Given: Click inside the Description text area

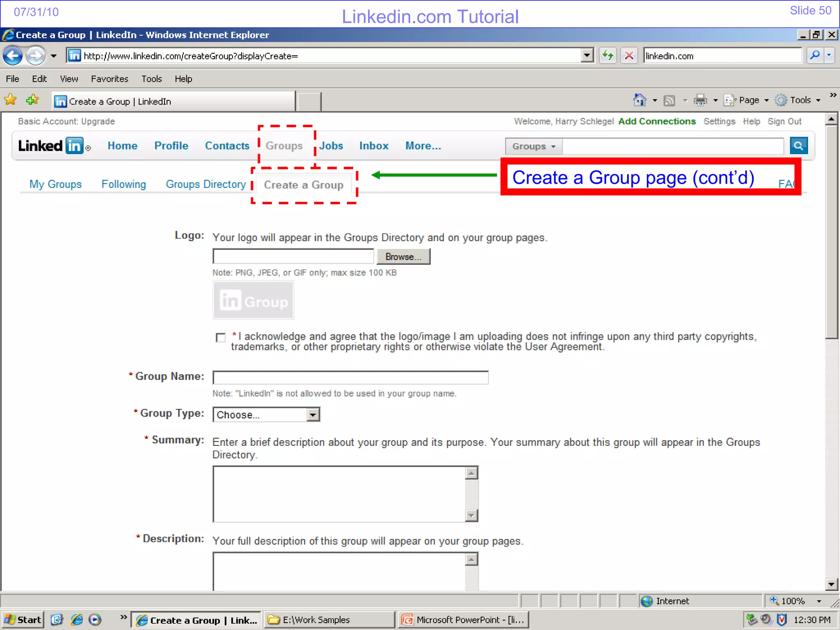Looking at the screenshot, I should 339,571.
